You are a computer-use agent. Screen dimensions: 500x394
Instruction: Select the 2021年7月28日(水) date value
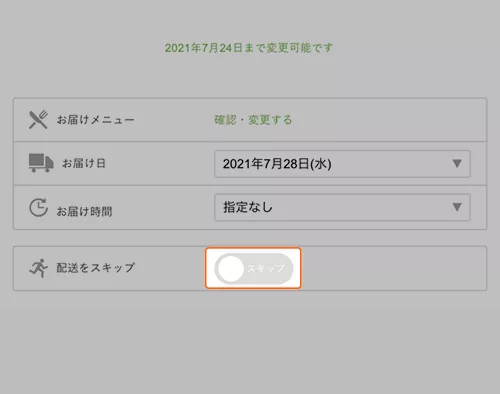[277, 164]
